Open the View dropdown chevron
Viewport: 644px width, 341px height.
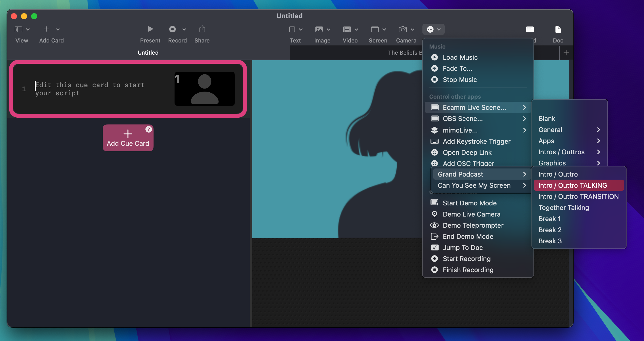28,29
